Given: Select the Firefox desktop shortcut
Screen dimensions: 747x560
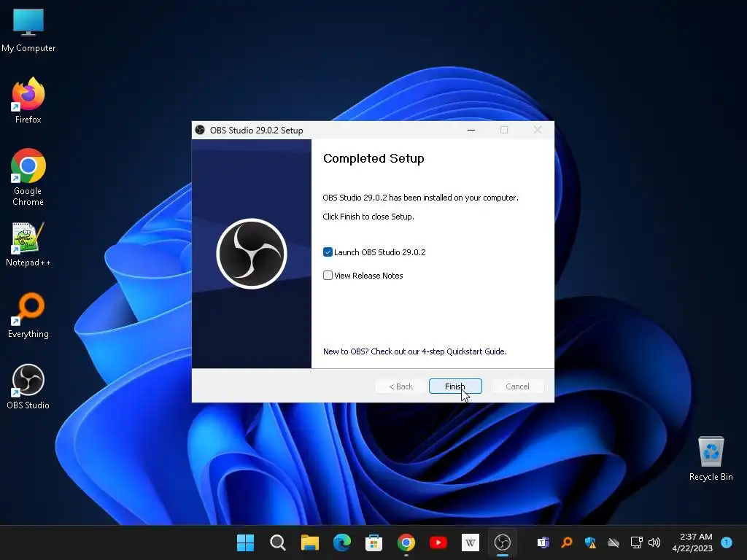Looking at the screenshot, I should click(28, 101).
